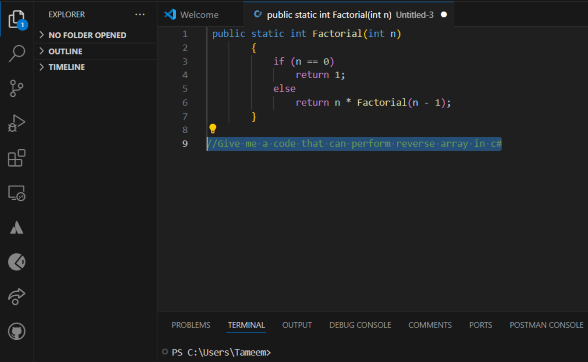Open the Run and Debug view
The image size is (588, 362).
pyautogui.click(x=16, y=123)
